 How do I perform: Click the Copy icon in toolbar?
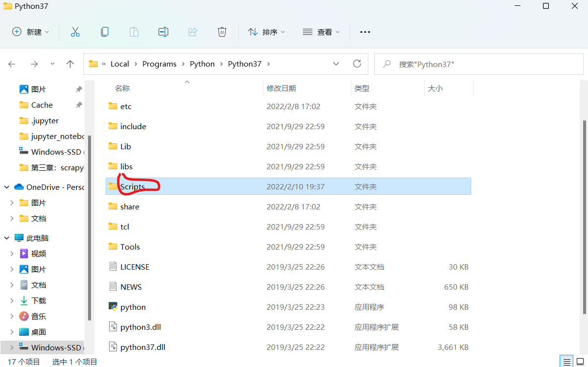(x=105, y=32)
